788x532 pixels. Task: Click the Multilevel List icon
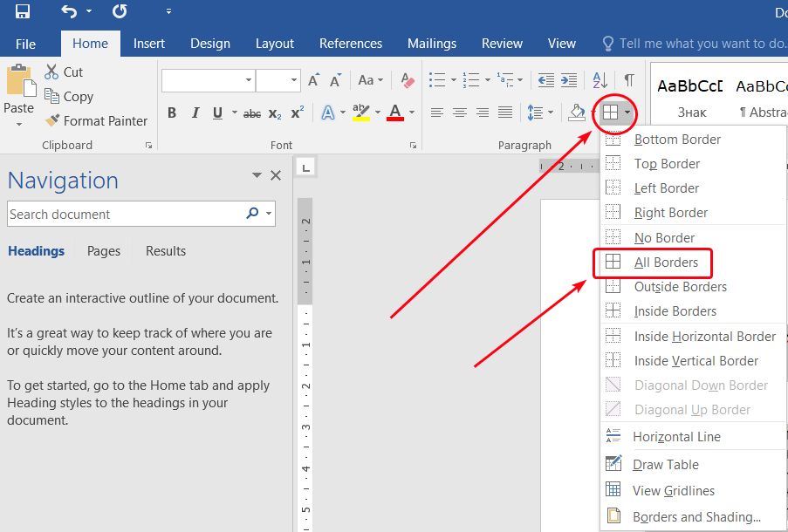(x=505, y=80)
